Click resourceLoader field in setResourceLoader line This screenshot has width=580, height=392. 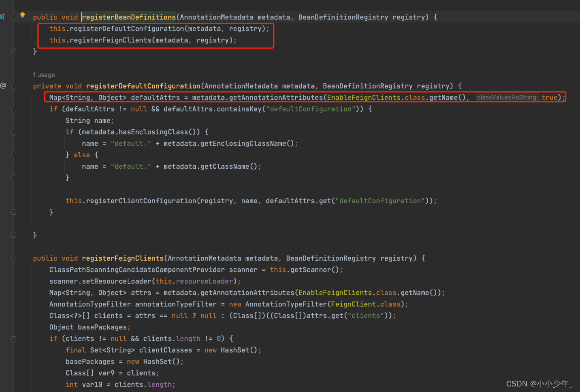point(205,281)
